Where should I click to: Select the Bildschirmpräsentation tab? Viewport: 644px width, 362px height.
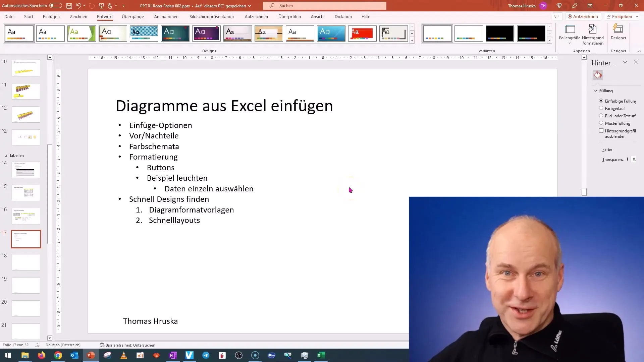(211, 16)
